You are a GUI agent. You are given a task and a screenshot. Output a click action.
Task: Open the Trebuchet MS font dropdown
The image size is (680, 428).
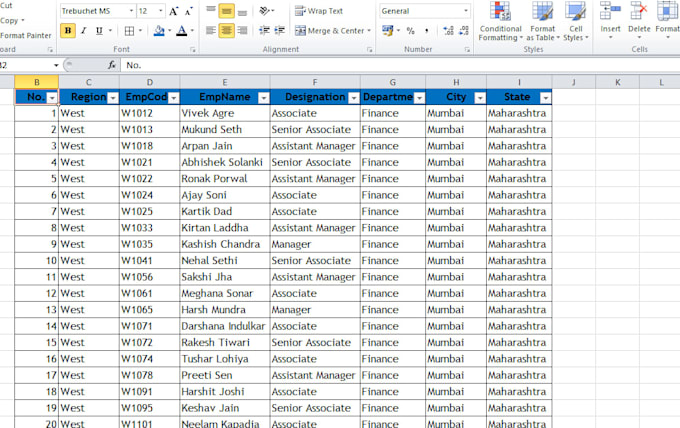coord(131,11)
